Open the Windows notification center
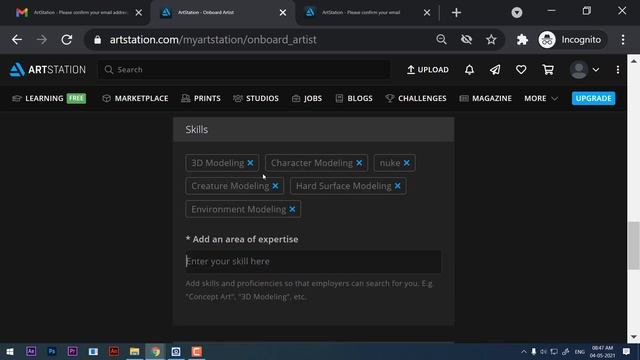The image size is (640, 360). [627, 351]
